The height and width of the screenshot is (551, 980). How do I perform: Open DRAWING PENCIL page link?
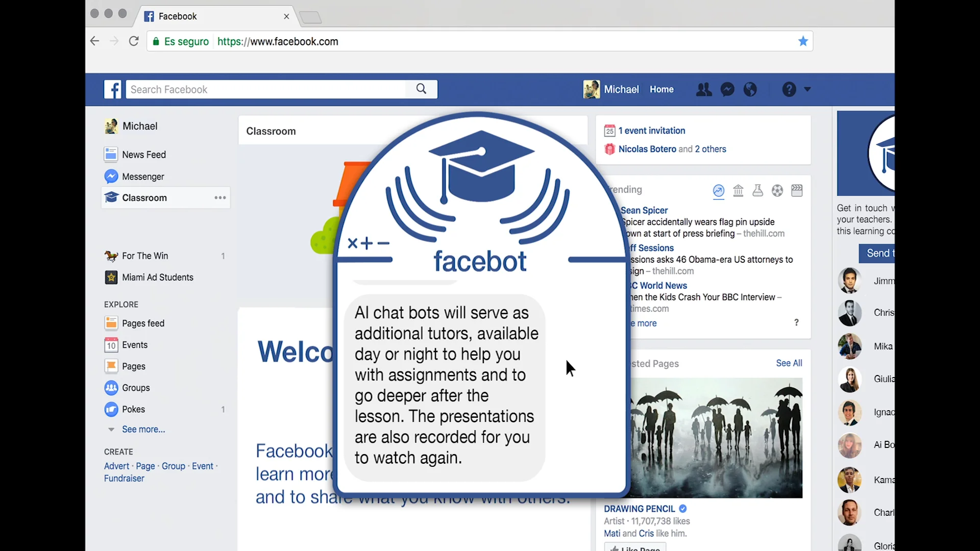pos(640,509)
